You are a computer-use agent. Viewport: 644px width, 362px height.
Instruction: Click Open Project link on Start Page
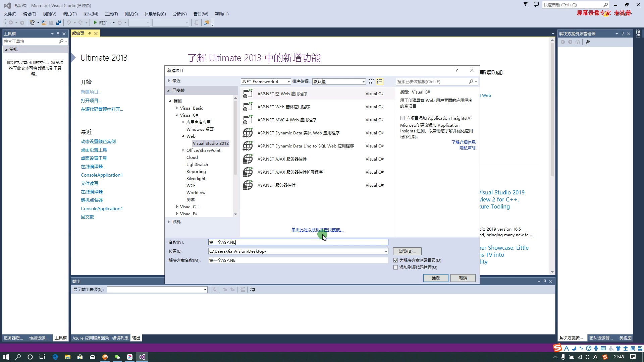pyautogui.click(x=91, y=101)
